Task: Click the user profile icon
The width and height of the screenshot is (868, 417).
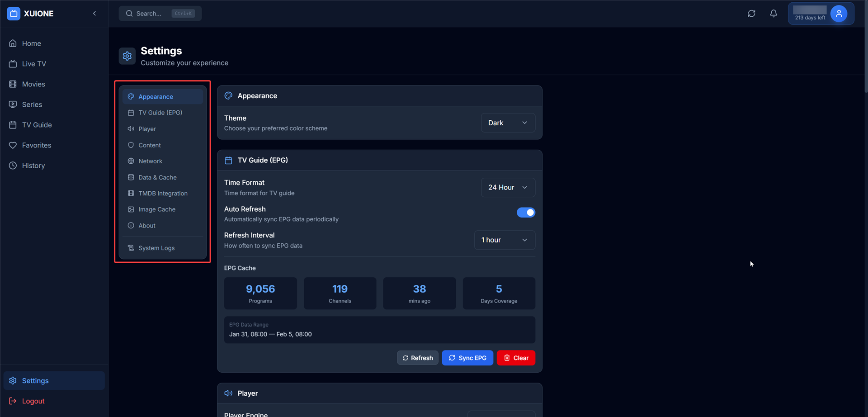Action: 840,14
